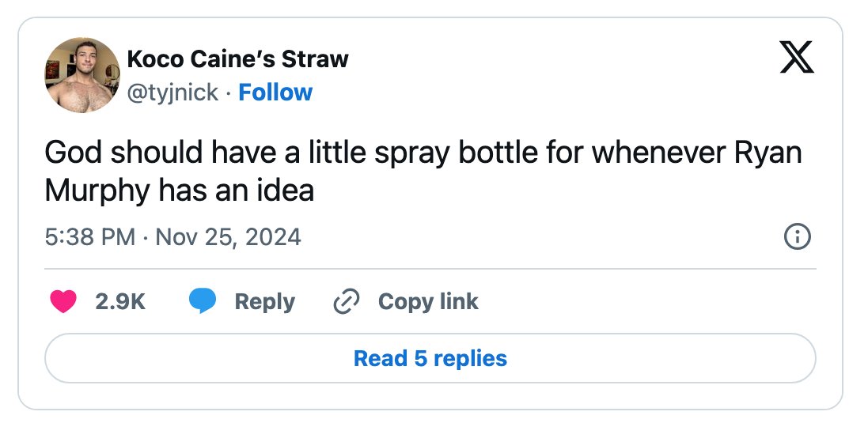Click the chain link copy icon
The width and height of the screenshot is (868, 438).
(x=347, y=301)
